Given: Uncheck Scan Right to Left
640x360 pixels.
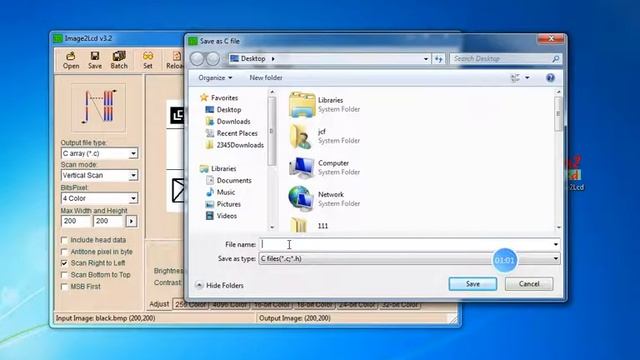Looking at the screenshot, I should (64, 263).
